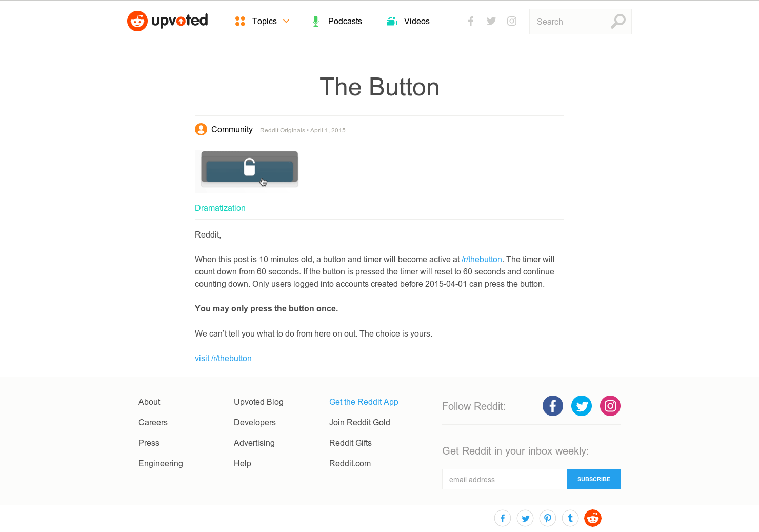
Task: Click the Facebook icon next to Follow Reddit
Action: [x=552, y=406]
